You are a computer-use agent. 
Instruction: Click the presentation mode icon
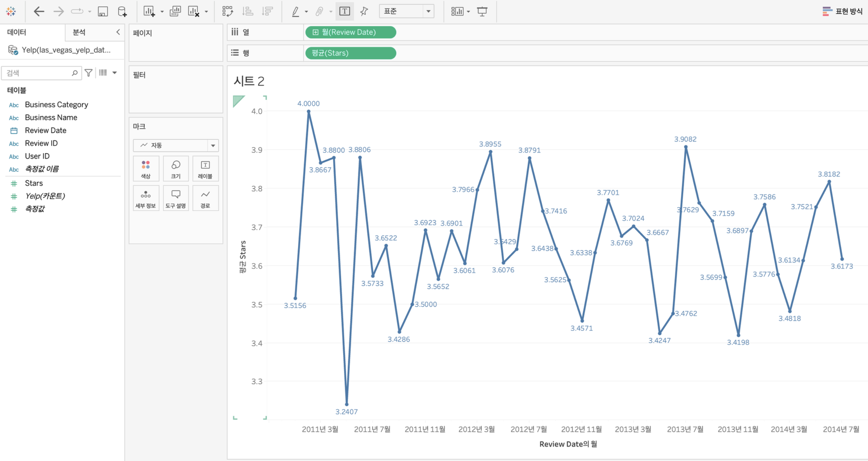(482, 12)
